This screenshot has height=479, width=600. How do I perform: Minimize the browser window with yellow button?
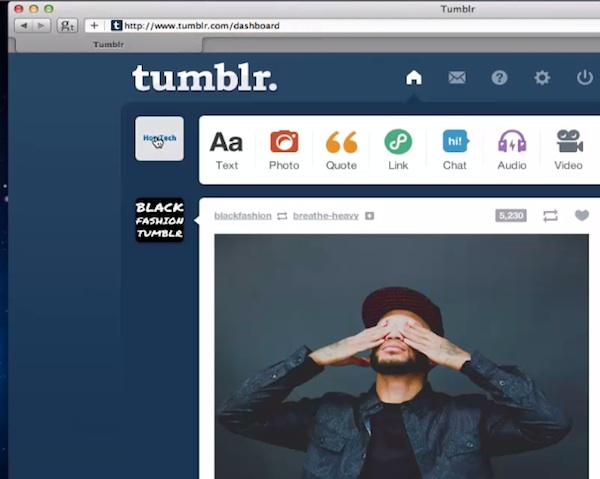[x=34, y=8]
